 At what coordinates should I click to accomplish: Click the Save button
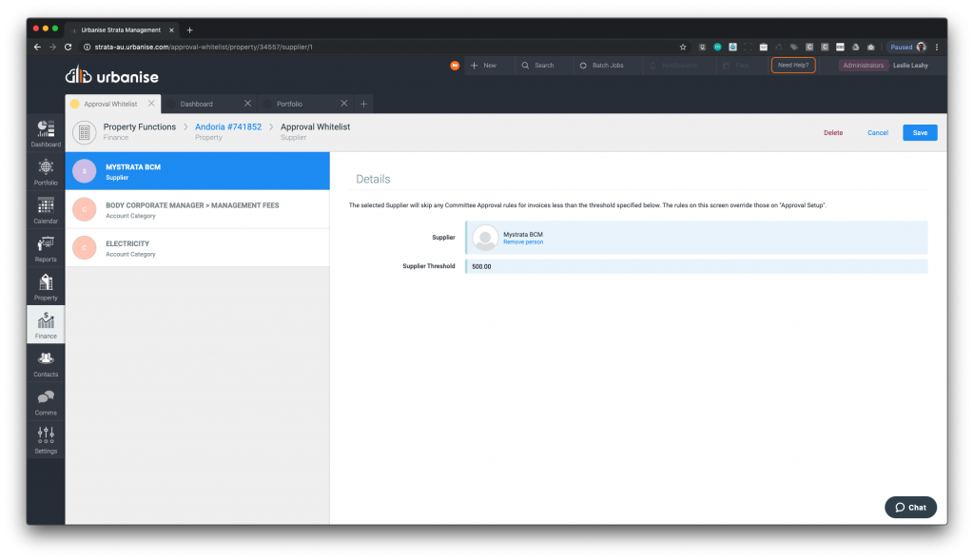(x=919, y=133)
